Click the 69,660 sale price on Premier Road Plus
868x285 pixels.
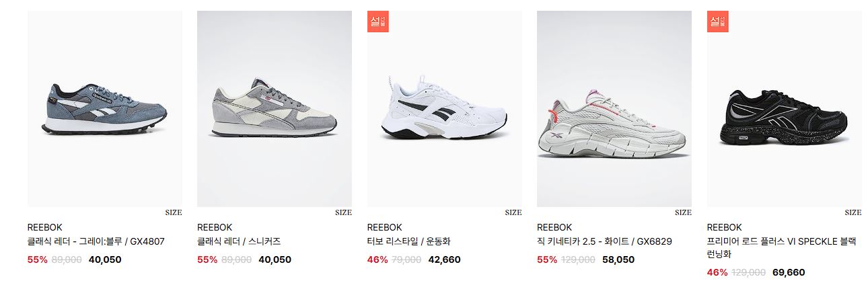(x=789, y=272)
